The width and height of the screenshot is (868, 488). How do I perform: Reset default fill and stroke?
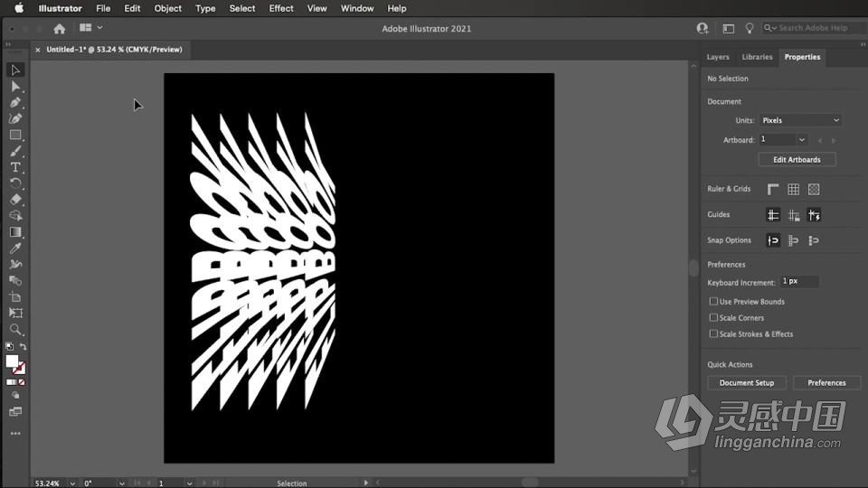click(x=9, y=347)
